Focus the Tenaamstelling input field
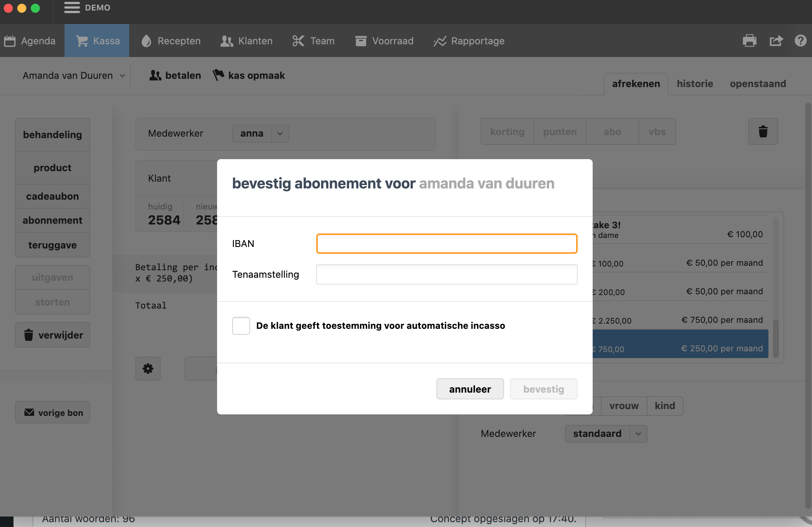 (x=447, y=274)
